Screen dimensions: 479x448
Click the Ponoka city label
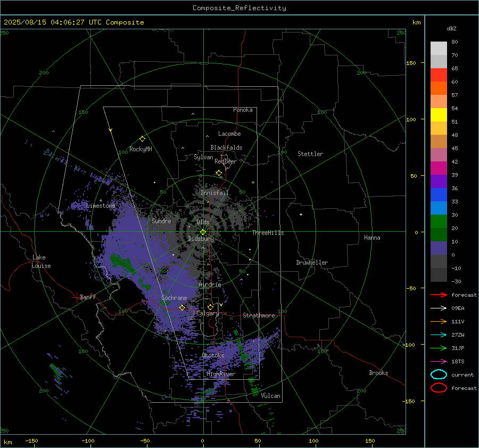(x=243, y=110)
